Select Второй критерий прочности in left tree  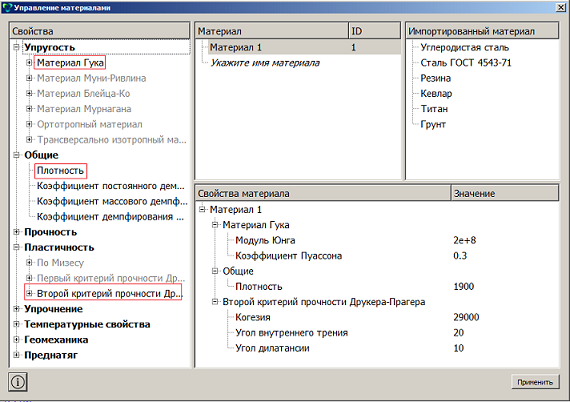point(109,293)
